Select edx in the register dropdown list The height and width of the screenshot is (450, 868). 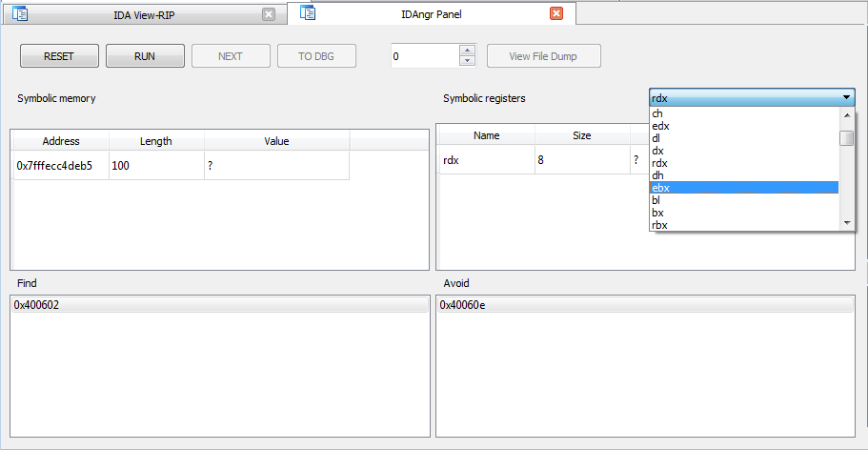pyautogui.click(x=743, y=126)
